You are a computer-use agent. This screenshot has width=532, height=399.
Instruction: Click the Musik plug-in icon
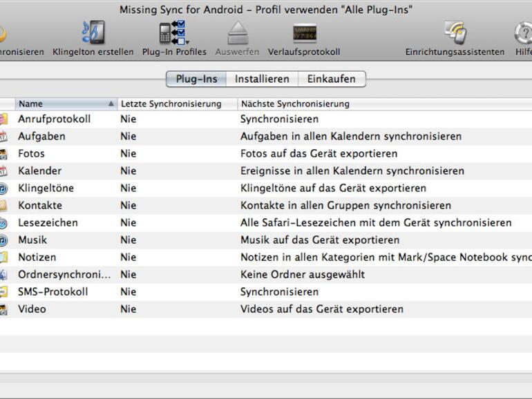tap(3, 240)
